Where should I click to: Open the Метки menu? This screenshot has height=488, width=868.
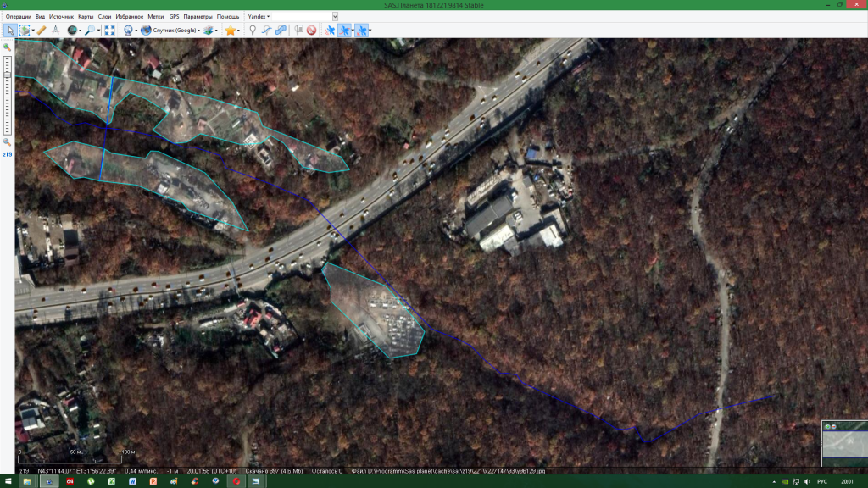[155, 16]
